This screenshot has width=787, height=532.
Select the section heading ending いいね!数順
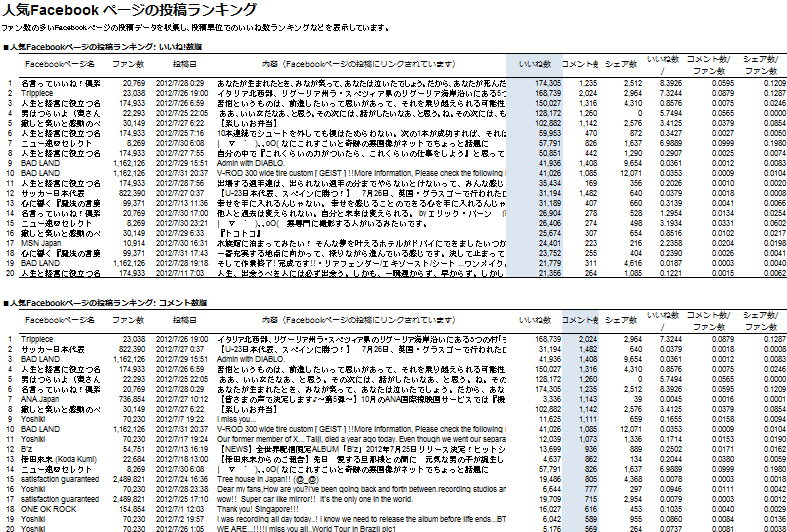pos(102,47)
